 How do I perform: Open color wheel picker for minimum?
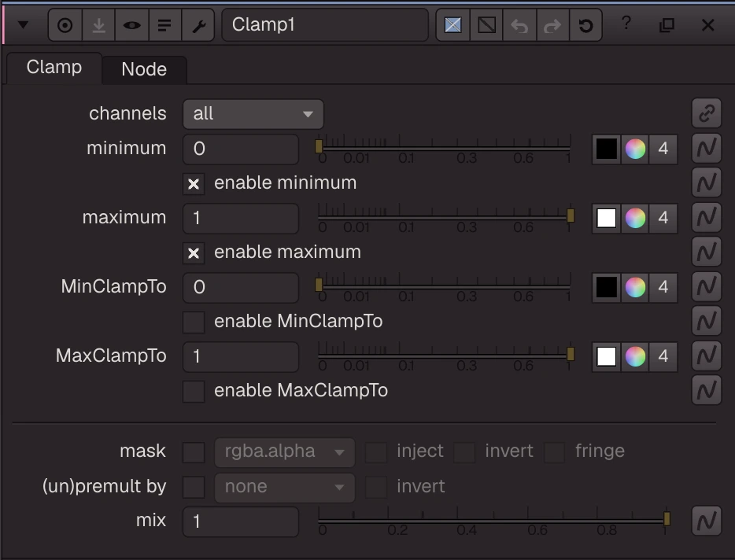tap(635, 149)
